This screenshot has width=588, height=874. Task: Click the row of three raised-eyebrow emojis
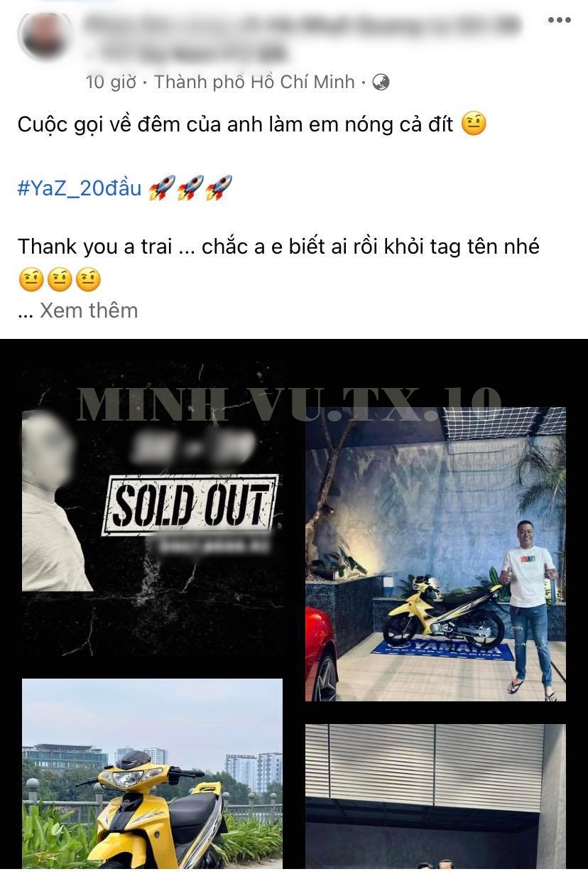(x=60, y=279)
